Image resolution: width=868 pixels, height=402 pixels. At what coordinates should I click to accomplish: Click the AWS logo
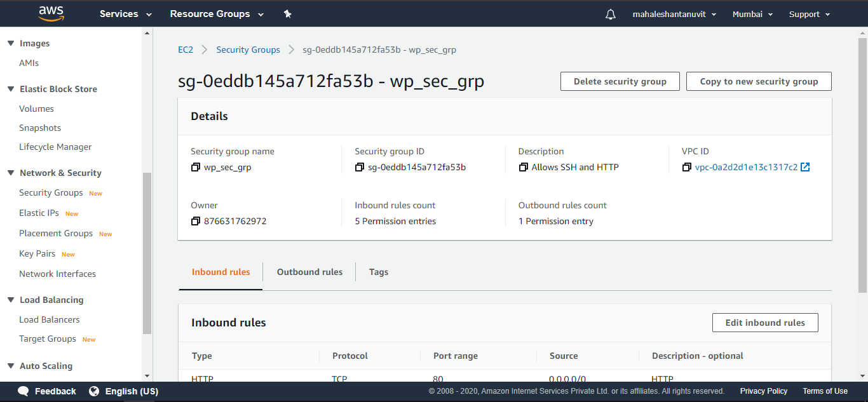(51, 13)
